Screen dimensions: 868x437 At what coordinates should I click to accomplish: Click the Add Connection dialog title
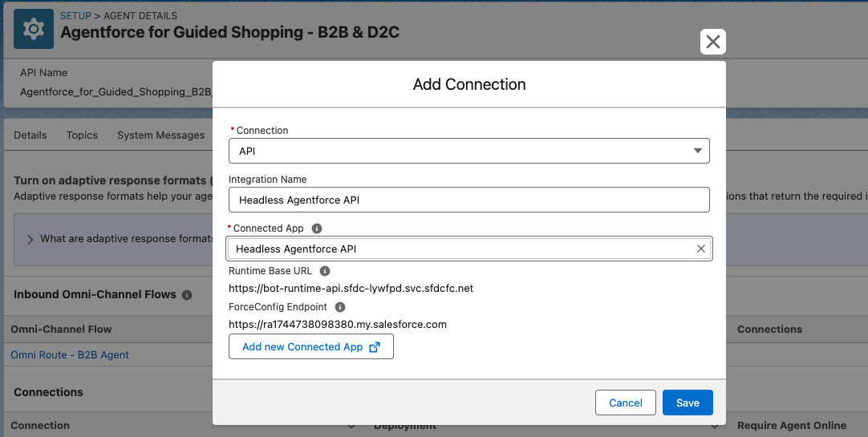click(x=469, y=84)
